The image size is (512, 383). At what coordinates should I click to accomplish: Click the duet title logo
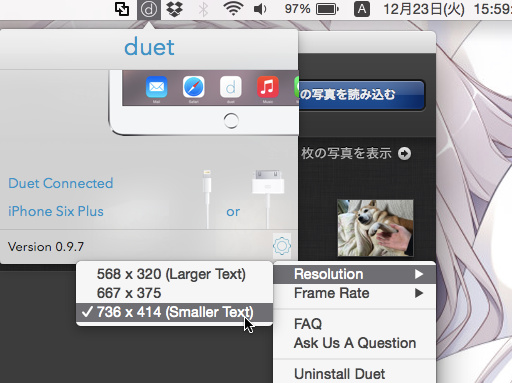tap(149, 47)
